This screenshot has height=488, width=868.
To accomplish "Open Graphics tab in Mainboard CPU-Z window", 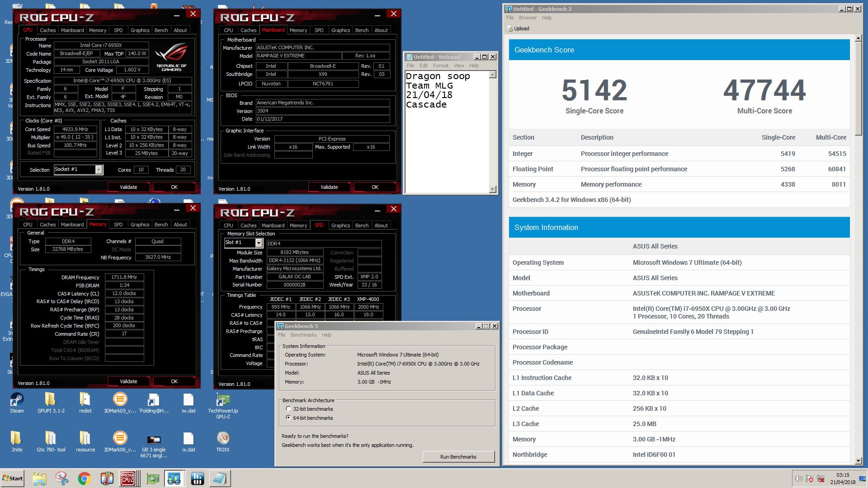I will tap(340, 30).
